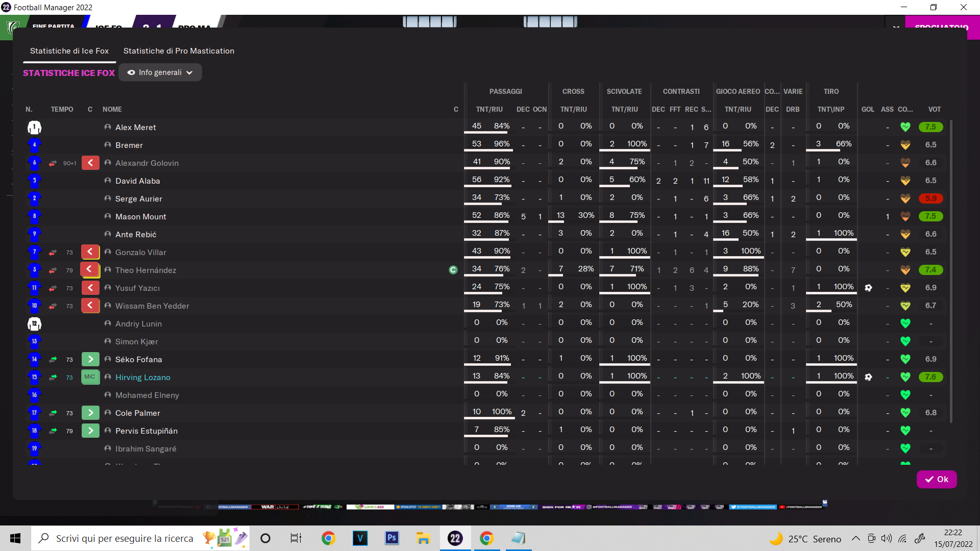Screen dimensions: 980x551
Task: Click the goal ball icon for Yusuf Yazıcı
Action: [x=868, y=288]
